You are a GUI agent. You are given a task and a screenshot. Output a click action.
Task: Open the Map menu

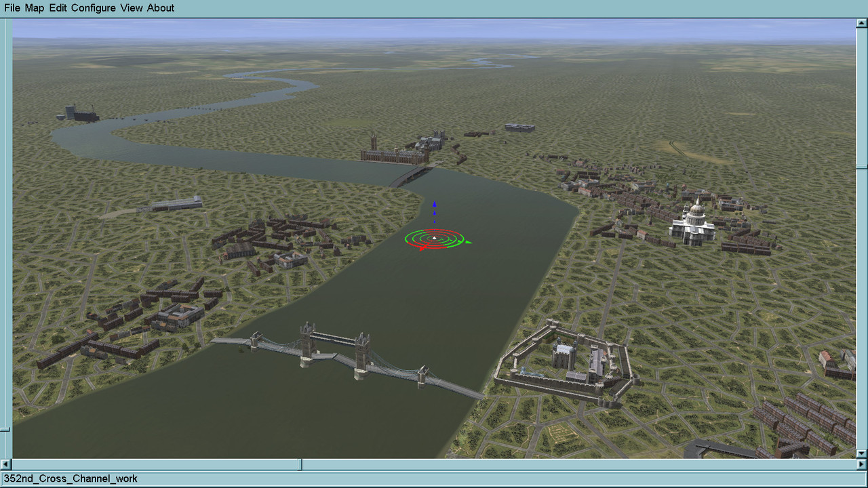(x=35, y=8)
